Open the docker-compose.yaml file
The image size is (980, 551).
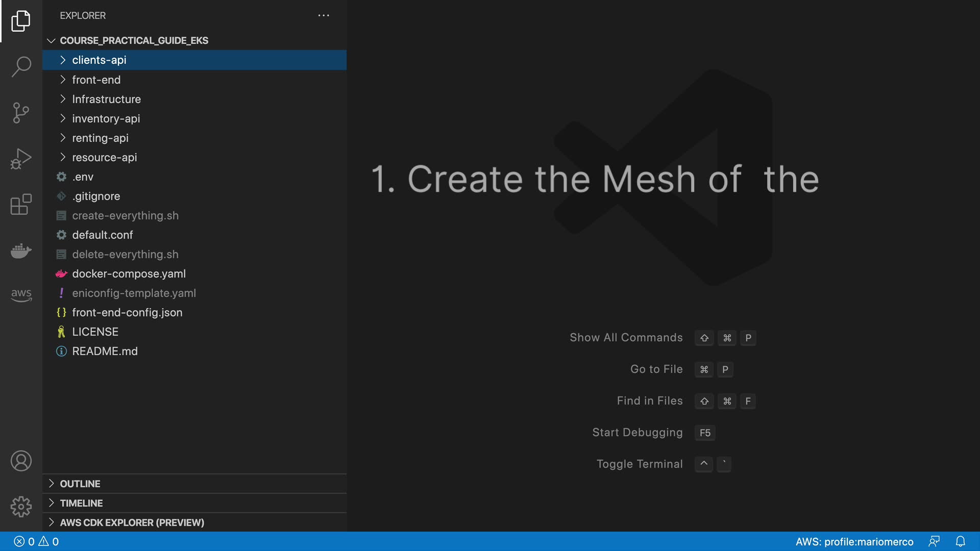129,273
